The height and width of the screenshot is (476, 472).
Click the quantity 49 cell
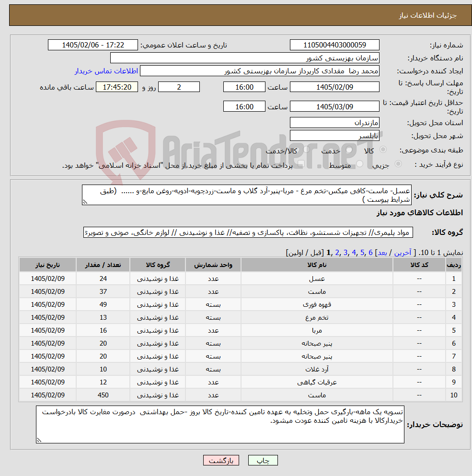103,304
